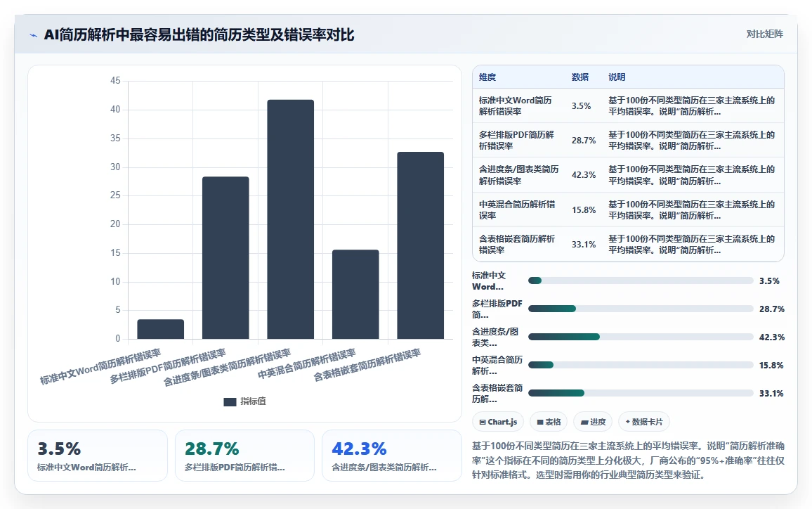
Task: Click the 中英混合简历解析... progress label
Action: 497,365
